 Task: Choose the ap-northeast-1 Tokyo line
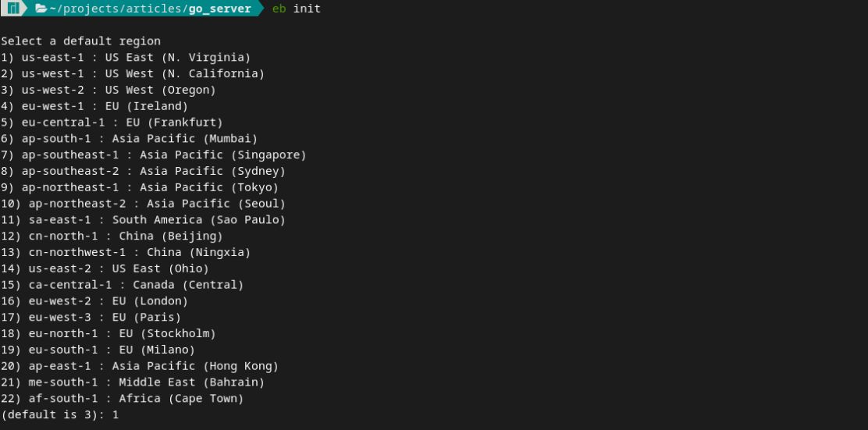point(140,187)
